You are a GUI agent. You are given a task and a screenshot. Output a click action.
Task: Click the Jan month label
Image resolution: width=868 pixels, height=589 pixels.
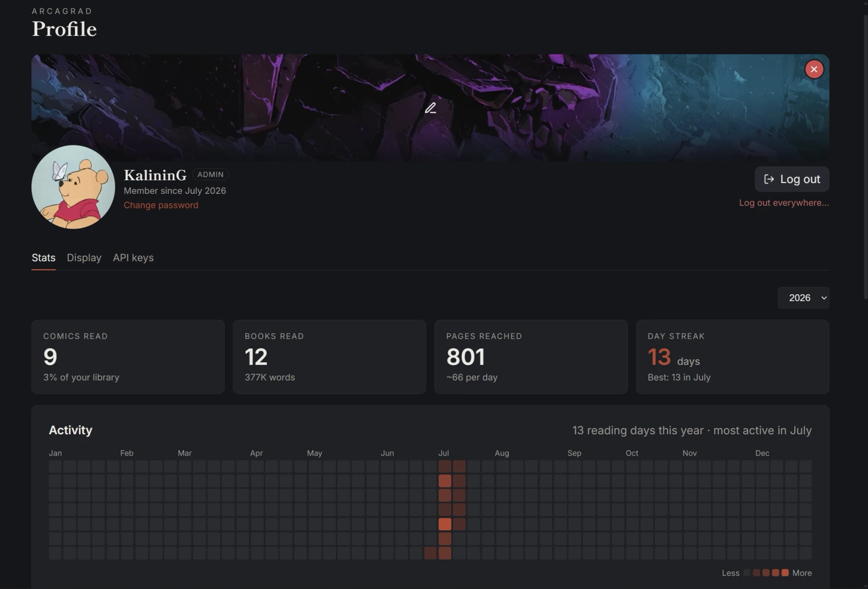(55, 453)
